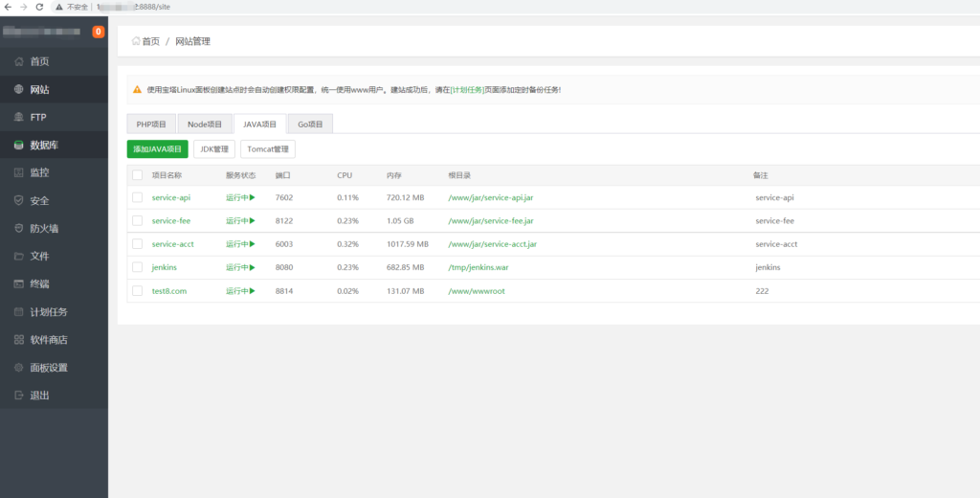Image resolution: width=980 pixels, height=498 pixels.
Task: Click the shield icon beside 安全
Action: [19, 201]
